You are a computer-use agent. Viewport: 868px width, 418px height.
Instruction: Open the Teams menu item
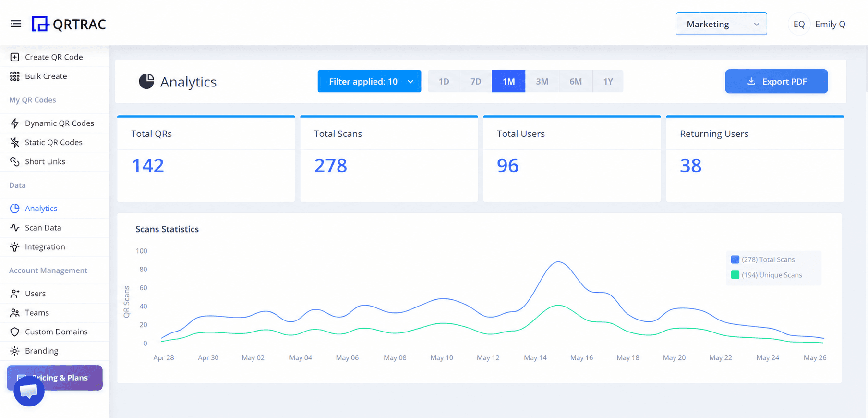pos(55,313)
